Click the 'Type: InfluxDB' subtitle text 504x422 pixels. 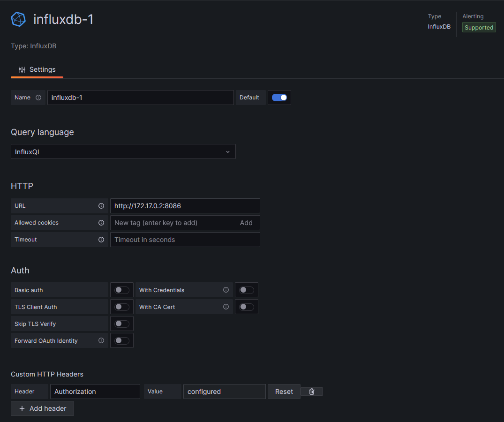tap(34, 46)
